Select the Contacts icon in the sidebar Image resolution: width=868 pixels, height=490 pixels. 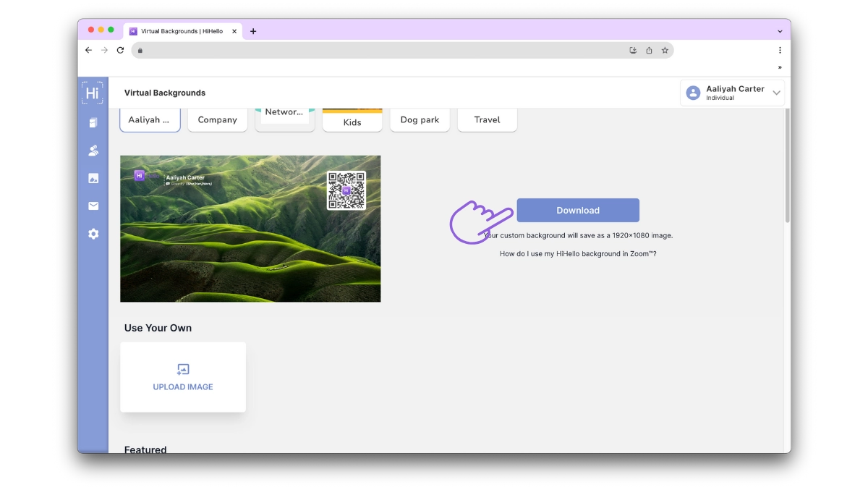click(x=93, y=150)
